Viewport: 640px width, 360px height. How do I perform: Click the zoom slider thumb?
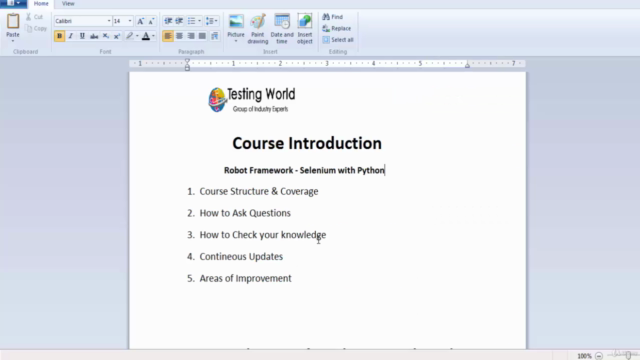[x=628, y=356]
